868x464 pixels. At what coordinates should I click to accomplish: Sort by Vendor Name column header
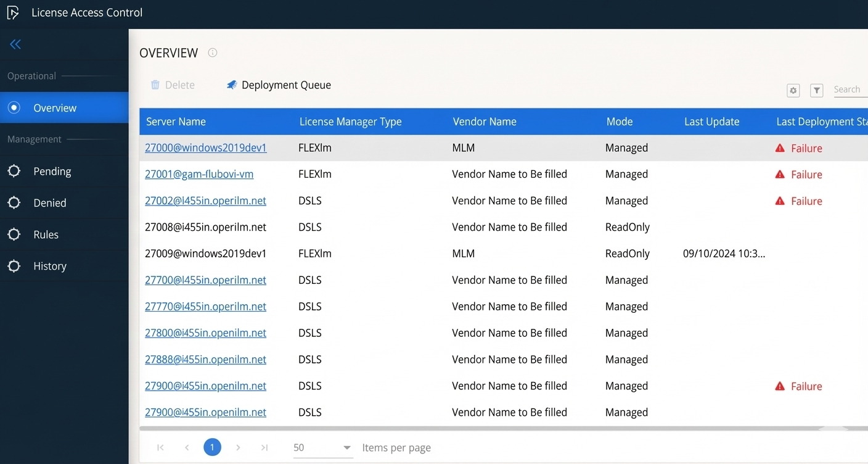pyautogui.click(x=485, y=122)
